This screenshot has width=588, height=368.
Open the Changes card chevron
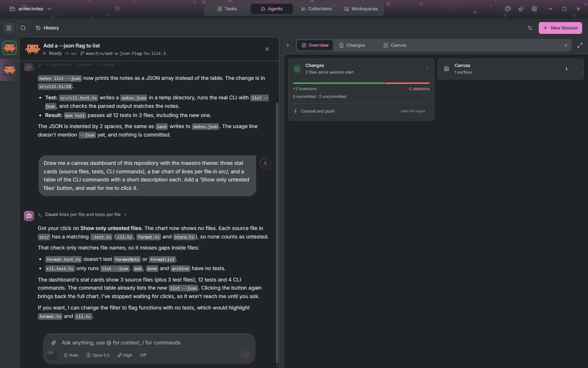click(x=427, y=69)
